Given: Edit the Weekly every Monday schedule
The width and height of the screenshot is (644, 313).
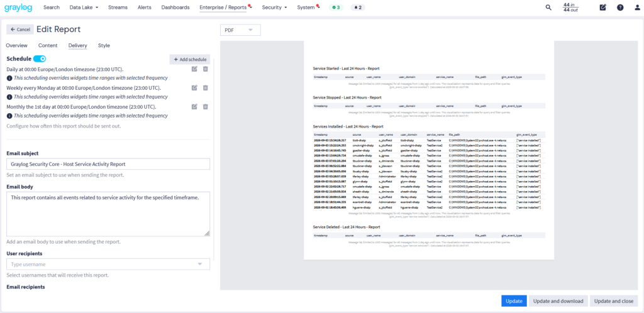Looking at the screenshot, I should (x=195, y=88).
